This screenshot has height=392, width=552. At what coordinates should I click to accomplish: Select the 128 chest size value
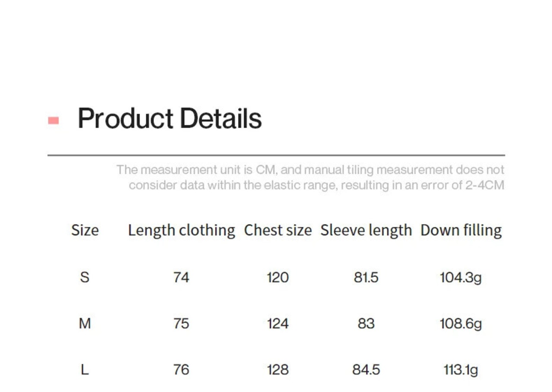tap(278, 370)
